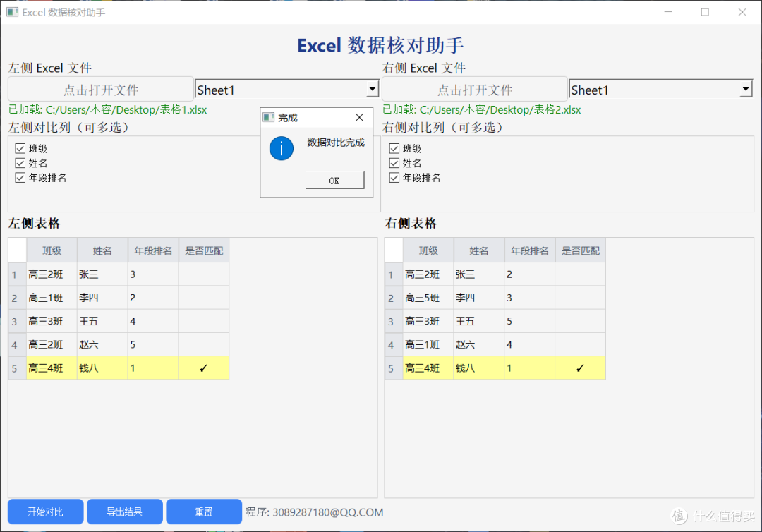Click left table 是否匹配 column header
The image size is (762, 532).
pos(204,250)
